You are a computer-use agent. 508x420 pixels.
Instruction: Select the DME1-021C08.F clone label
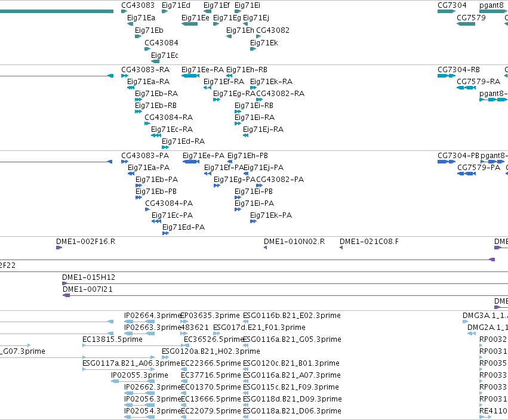[x=370, y=242]
